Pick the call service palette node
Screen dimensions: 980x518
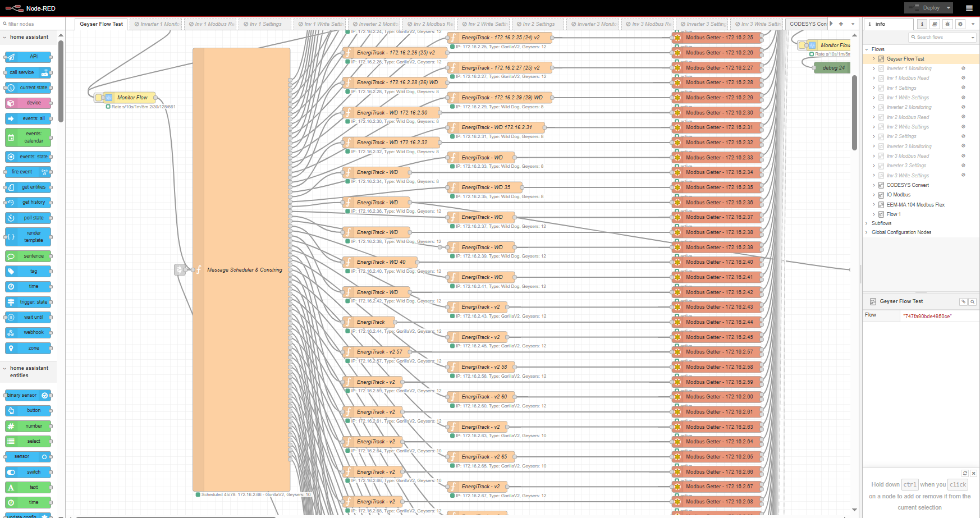coord(28,72)
